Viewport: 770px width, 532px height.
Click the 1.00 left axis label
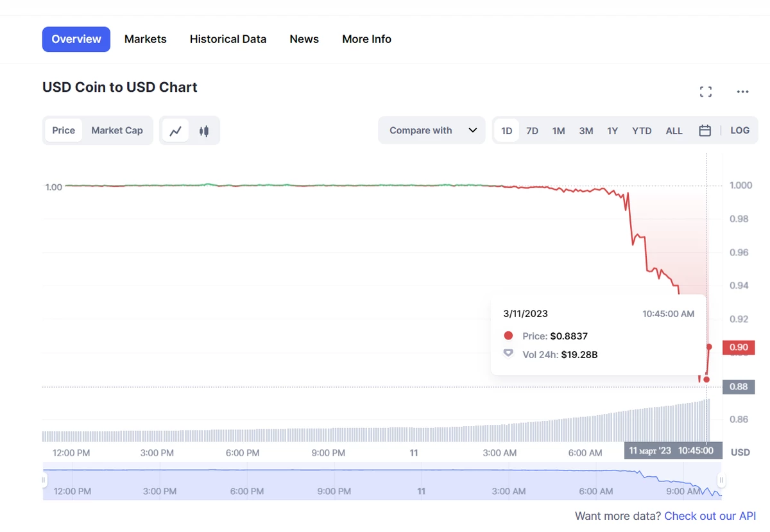pos(54,187)
